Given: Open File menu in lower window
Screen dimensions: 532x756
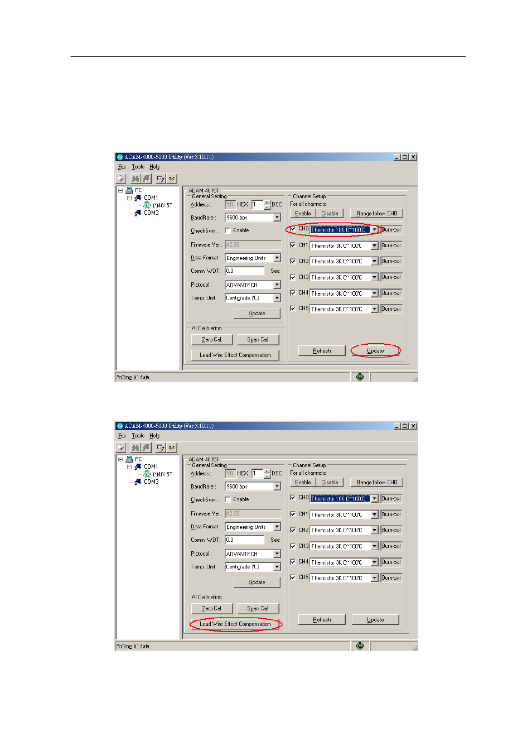Looking at the screenshot, I should 122,436.
